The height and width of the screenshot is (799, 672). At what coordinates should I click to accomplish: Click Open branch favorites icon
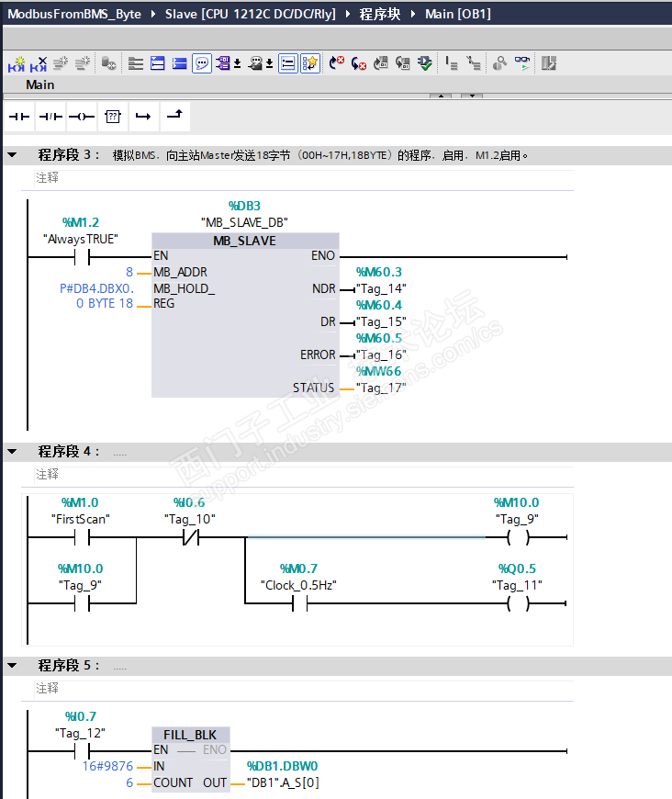(143, 117)
